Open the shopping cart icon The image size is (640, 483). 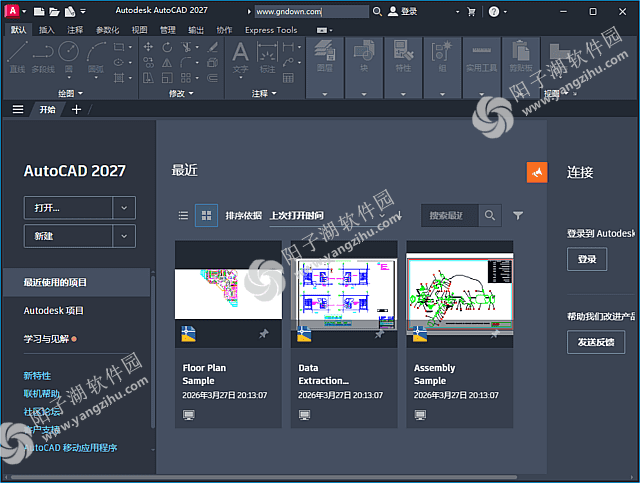(x=471, y=11)
